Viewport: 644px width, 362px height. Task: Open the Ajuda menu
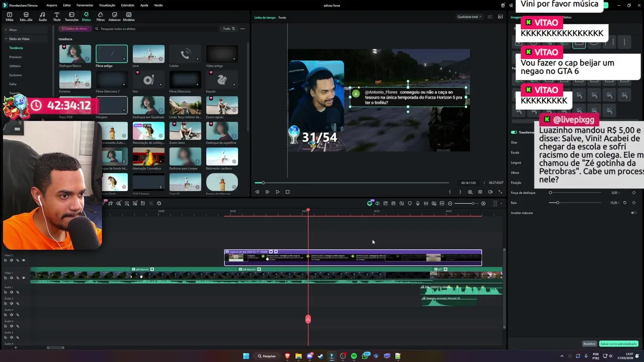click(x=144, y=5)
